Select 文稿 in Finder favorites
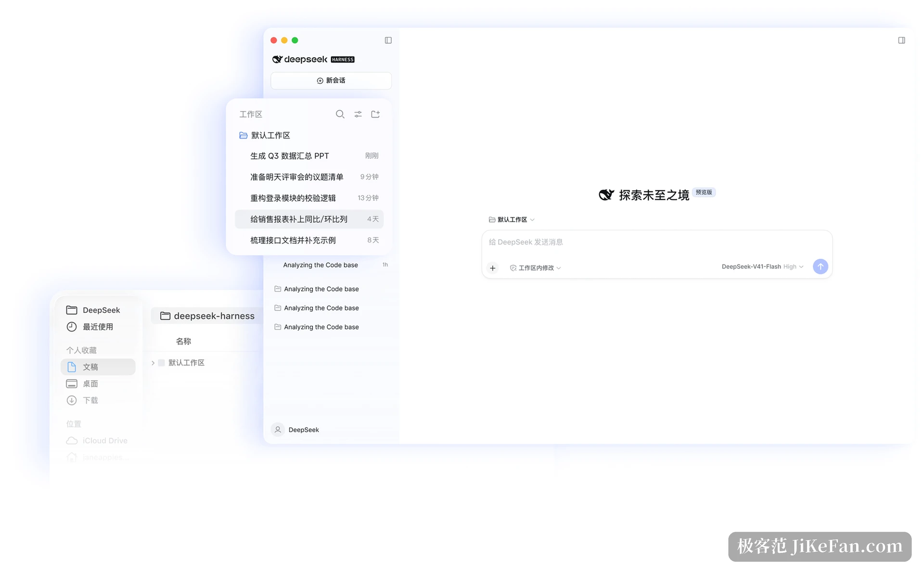 [98, 367]
